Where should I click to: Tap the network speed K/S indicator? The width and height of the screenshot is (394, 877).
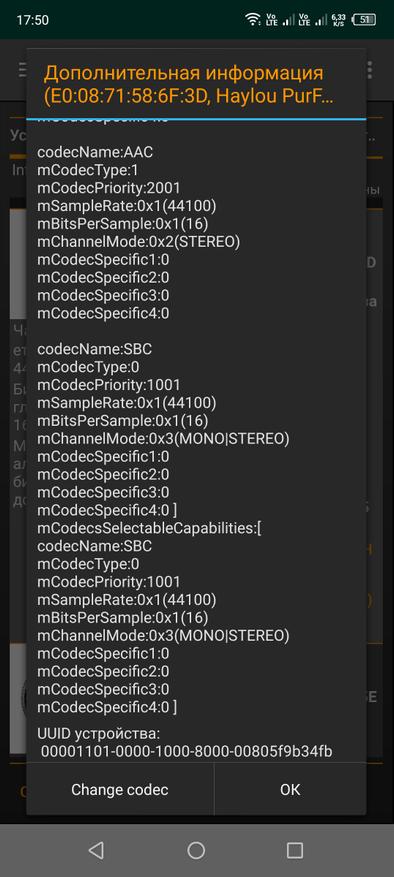tap(337, 20)
